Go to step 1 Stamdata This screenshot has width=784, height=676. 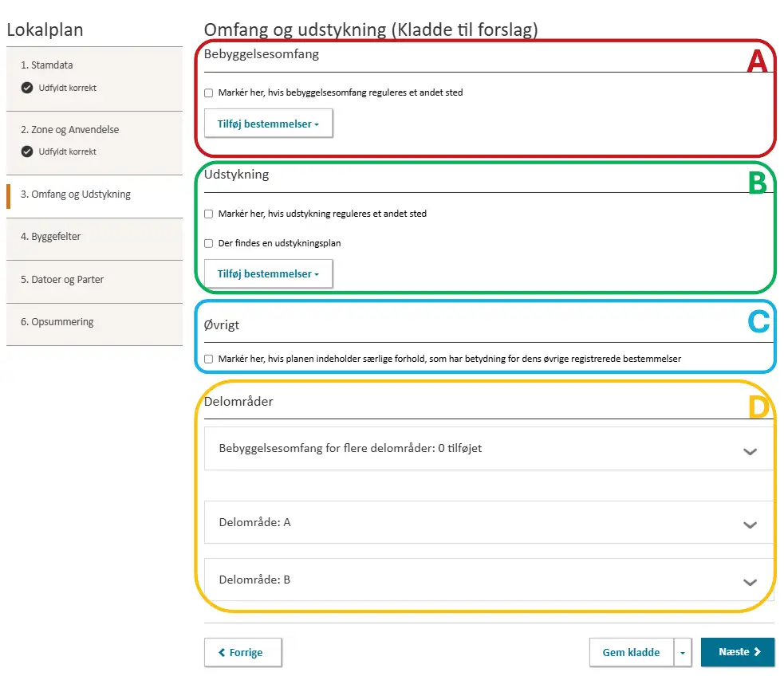point(52,65)
